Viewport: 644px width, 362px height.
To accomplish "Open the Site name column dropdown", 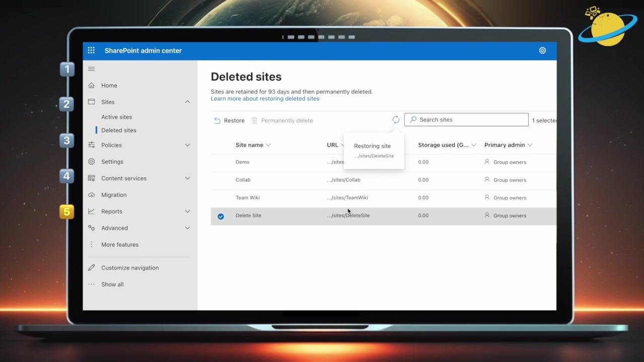I will coord(268,145).
